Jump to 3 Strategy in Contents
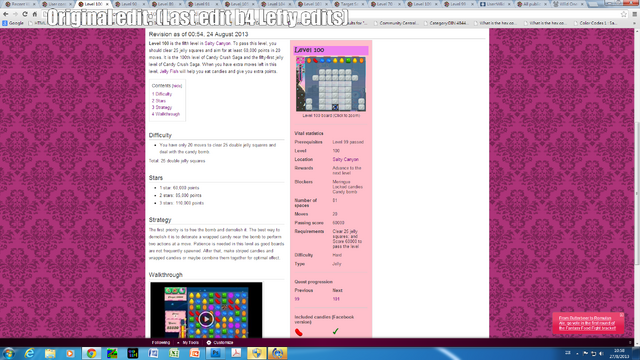Screen dimensions: 640x360 click(162, 107)
